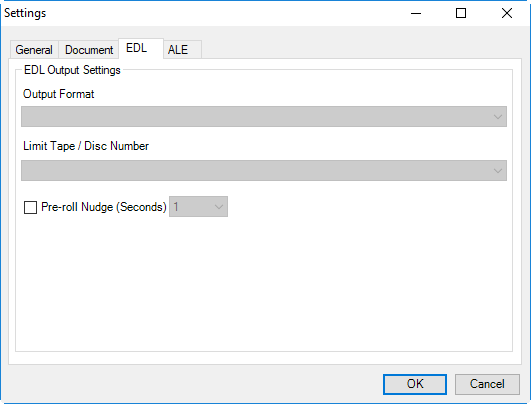The width and height of the screenshot is (531, 404).
Task: Close the Settings dialog window
Action: point(507,14)
